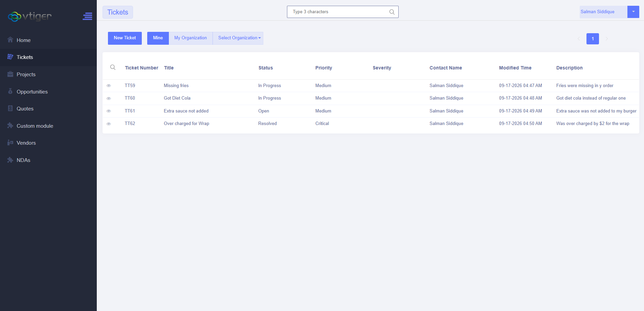Click the Tickets page title
Screen dimensions: 644x311
(x=118, y=12)
